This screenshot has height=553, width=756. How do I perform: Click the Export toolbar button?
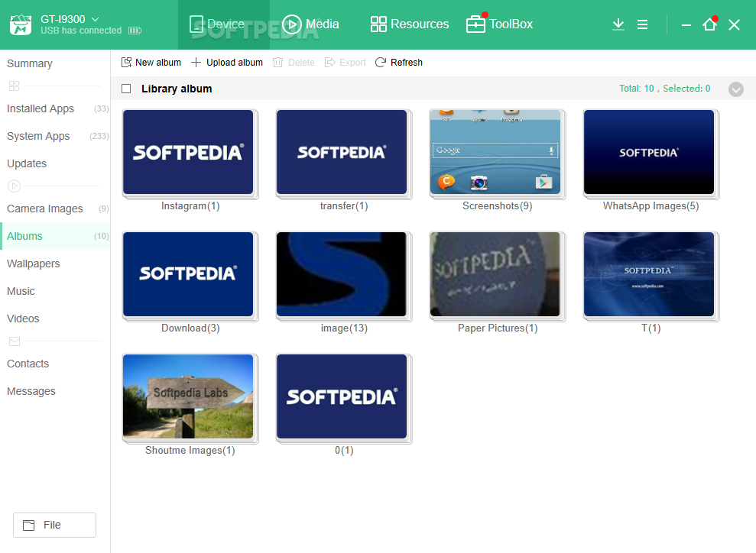pos(345,63)
